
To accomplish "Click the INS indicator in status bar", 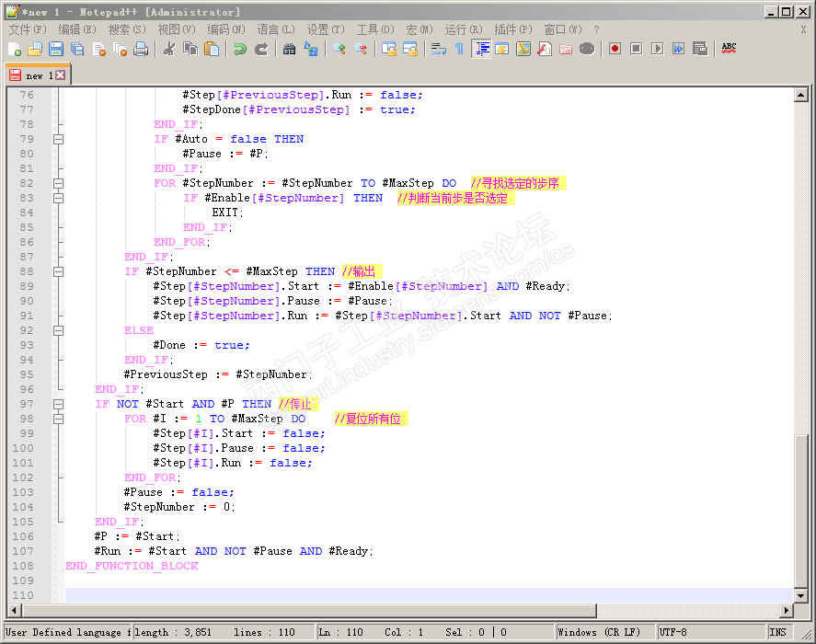I will (778, 632).
